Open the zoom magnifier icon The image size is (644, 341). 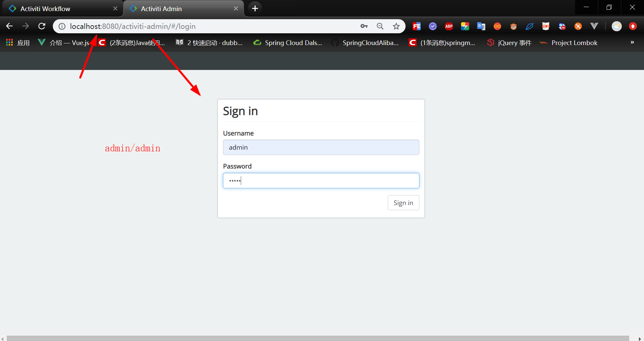[x=380, y=26]
